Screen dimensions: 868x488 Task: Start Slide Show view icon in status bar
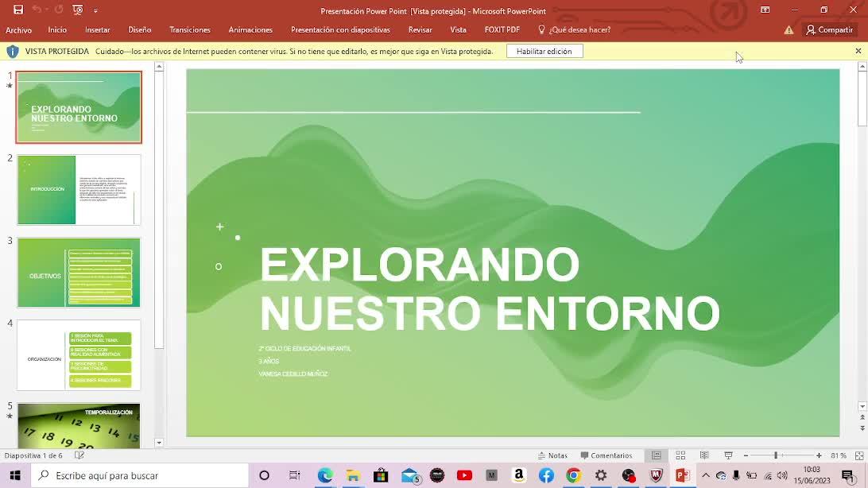coord(728,455)
